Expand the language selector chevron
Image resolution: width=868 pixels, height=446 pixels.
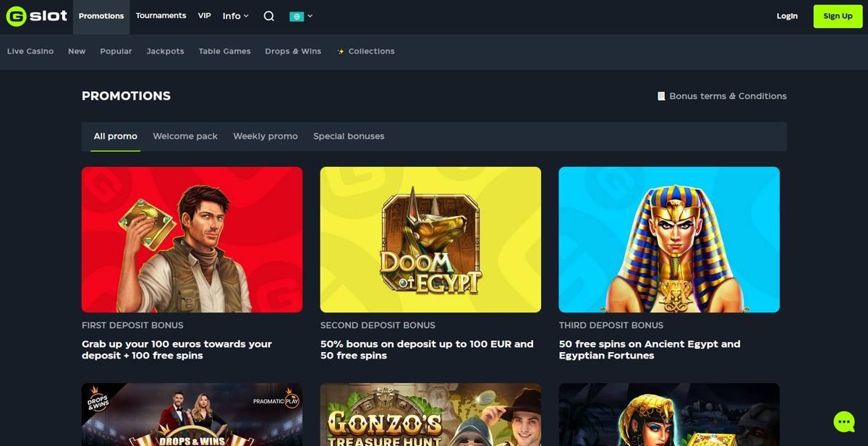point(310,16)
